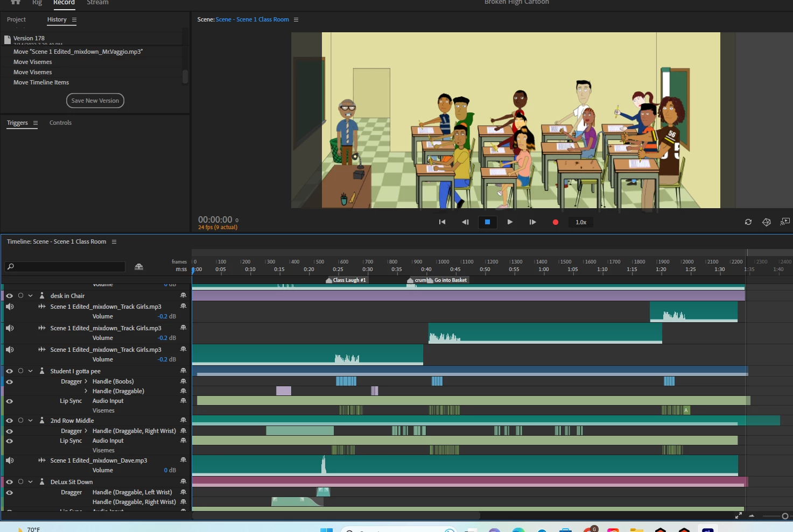Screen dimensions: 793x532
Task: Open the Controls panel tab
Action: coord(60,123)
